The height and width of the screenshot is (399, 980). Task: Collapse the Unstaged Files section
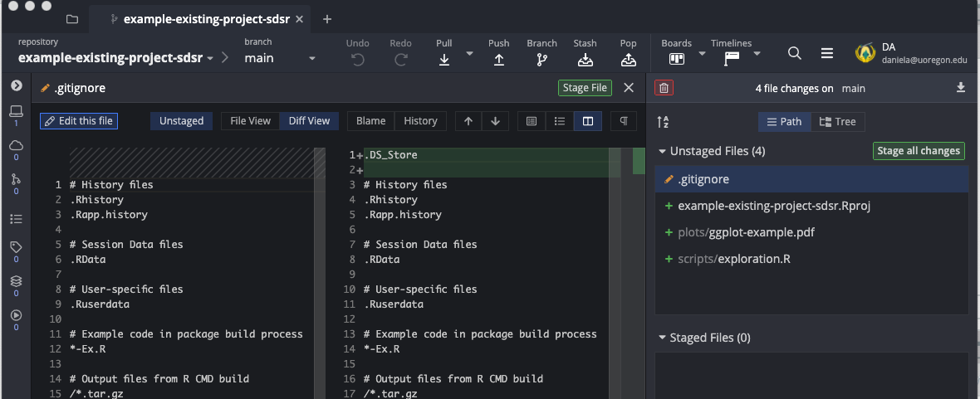click(x=662, y=151)
